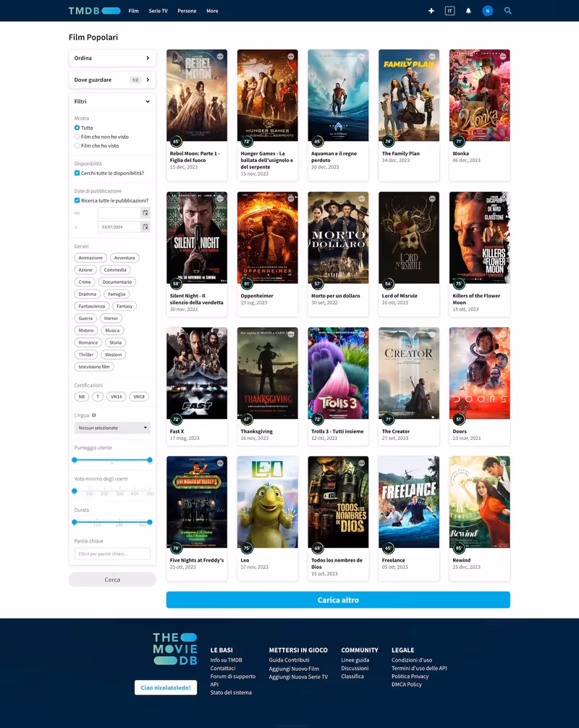Open the notifications bell

tap(468, 11)
